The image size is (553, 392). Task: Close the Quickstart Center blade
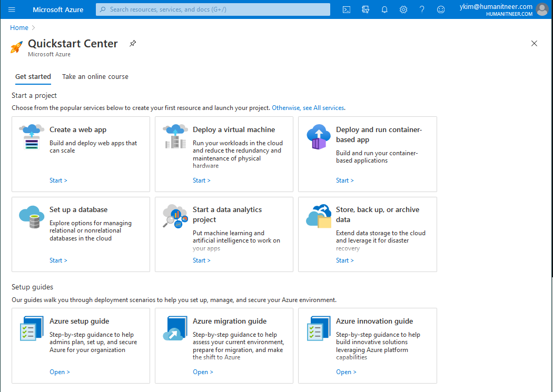(535, 43)
